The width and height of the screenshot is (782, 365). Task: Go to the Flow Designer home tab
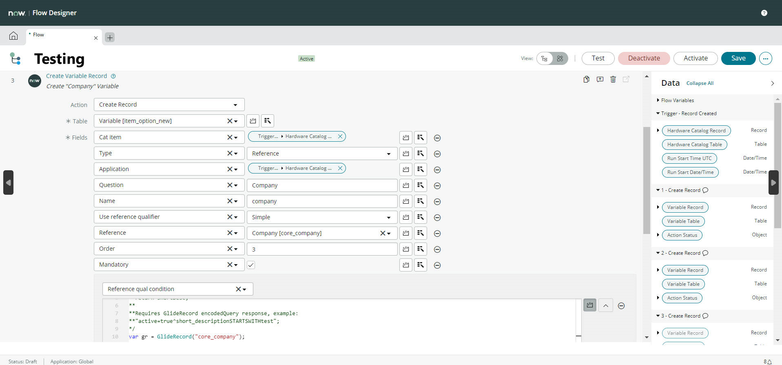tap(13, 36)
